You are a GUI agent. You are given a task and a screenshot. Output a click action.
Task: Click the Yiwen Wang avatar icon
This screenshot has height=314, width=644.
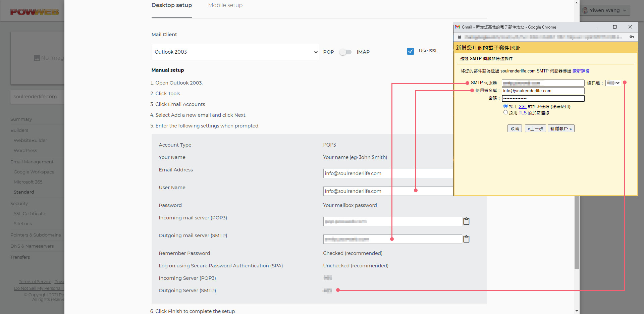coord(585,10)
